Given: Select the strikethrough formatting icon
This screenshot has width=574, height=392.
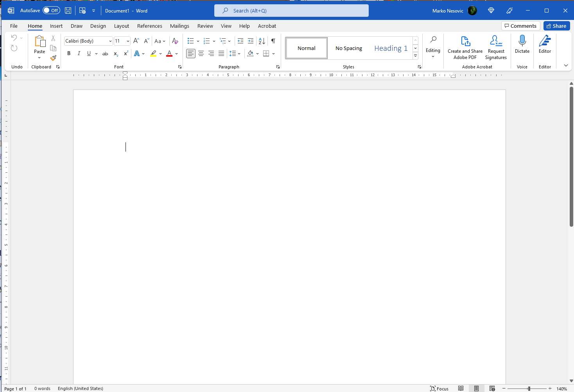Looking at the screenshot, I should click(x=105, y=53).
